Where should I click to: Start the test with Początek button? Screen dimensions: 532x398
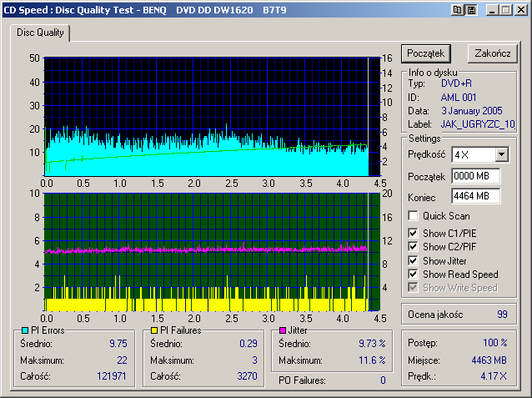(426, 53)
